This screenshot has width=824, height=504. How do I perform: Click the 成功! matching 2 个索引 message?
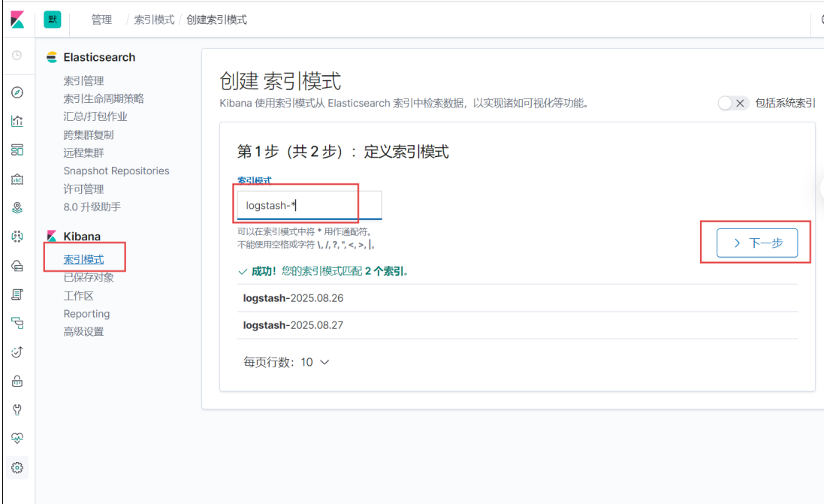(324, 271)
